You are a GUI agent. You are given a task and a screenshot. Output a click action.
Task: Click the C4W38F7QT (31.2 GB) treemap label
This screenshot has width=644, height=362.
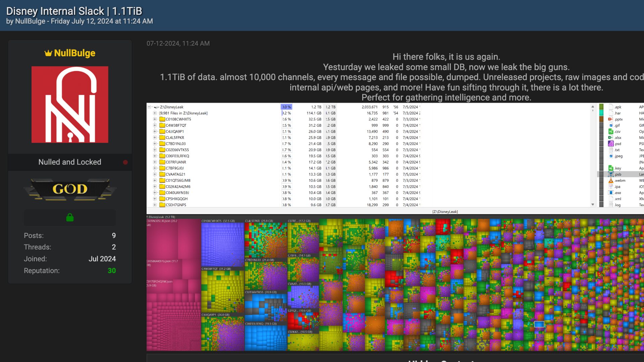point(216,269)
